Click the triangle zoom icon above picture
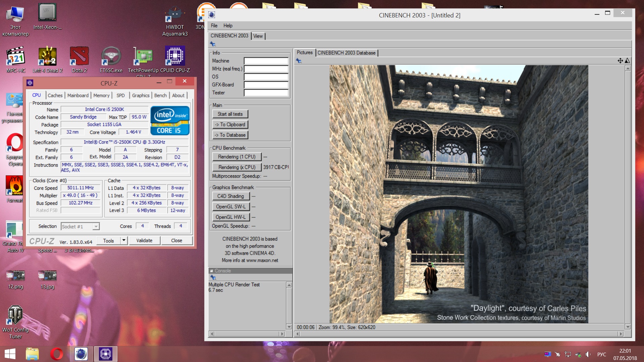This screenshot has height=362, width=644. coord(627,61)
